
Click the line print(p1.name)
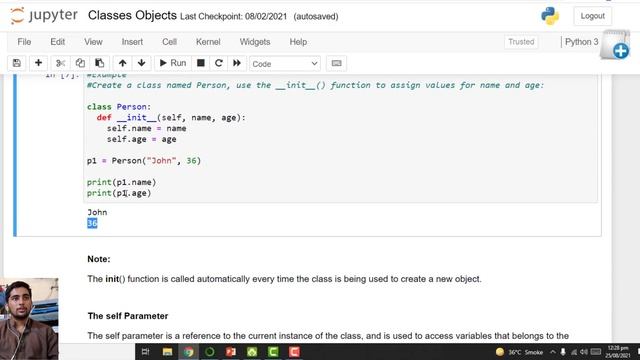pyautogui.click(x=121, y=182)
